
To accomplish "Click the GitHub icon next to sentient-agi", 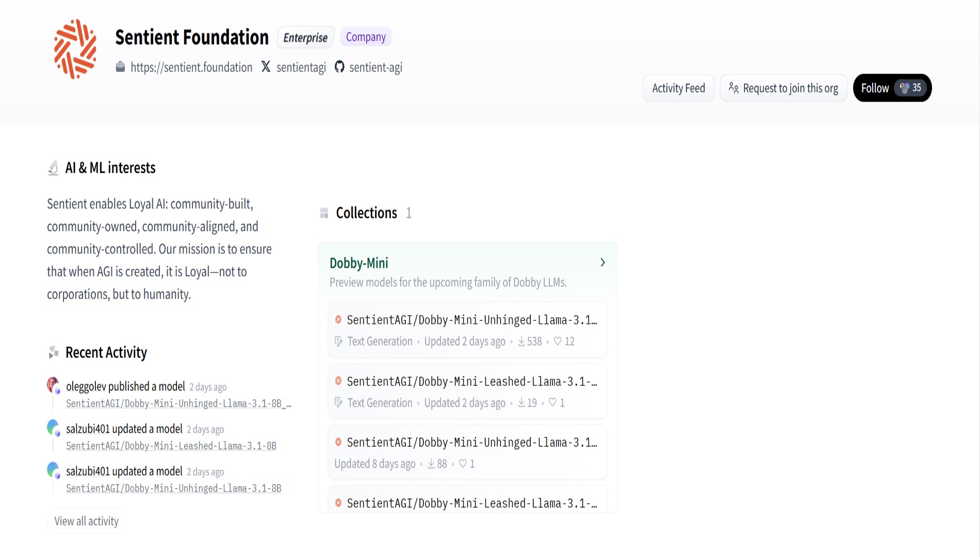I will click(339, 67).
